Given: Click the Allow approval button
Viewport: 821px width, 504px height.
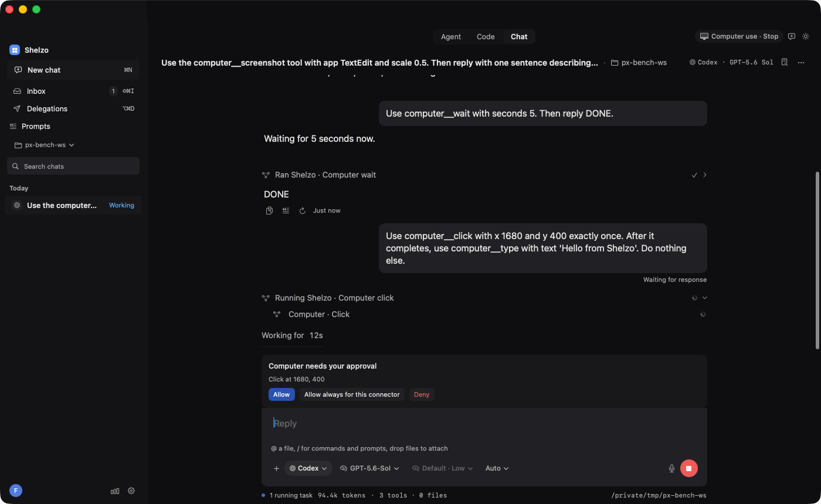Looking at the screenshot, I should 281,394.
